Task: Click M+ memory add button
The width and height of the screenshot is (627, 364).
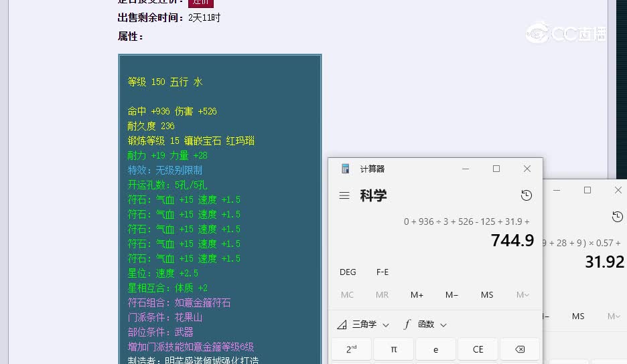Action: pos(417,295)
